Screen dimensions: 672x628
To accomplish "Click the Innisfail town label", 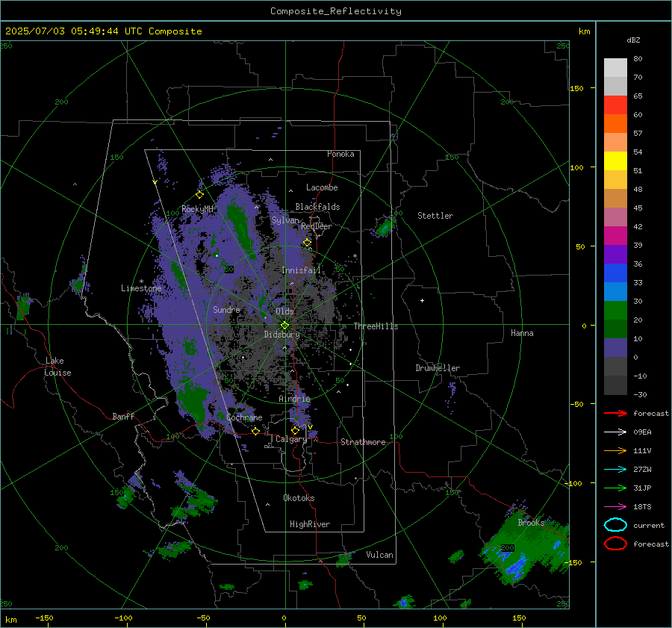I will (301, 270).
